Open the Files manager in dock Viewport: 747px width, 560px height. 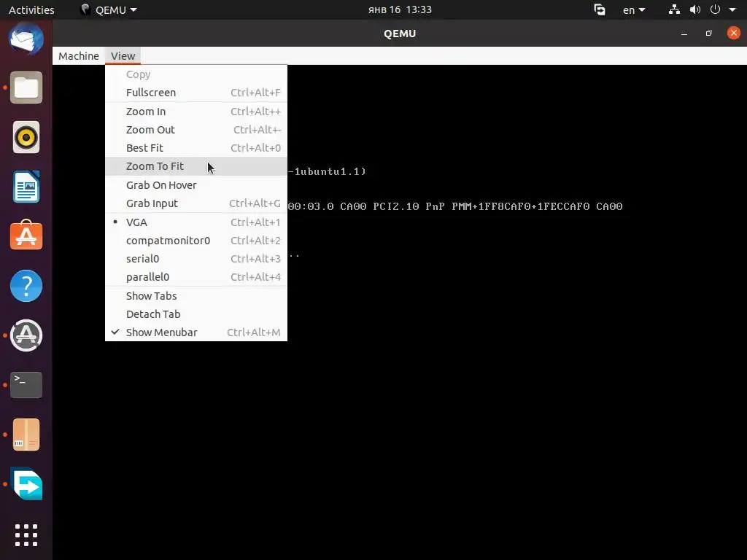click(x=26, y=87)
